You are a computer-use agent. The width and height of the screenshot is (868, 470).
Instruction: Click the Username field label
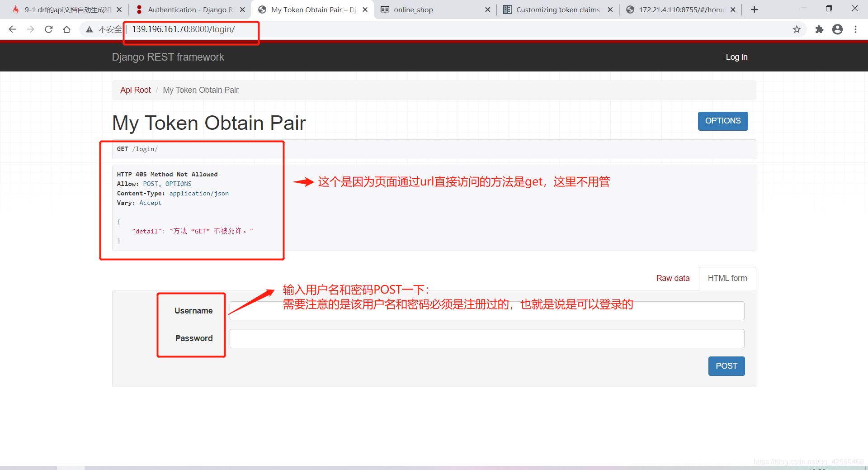(x=193, y=311)
